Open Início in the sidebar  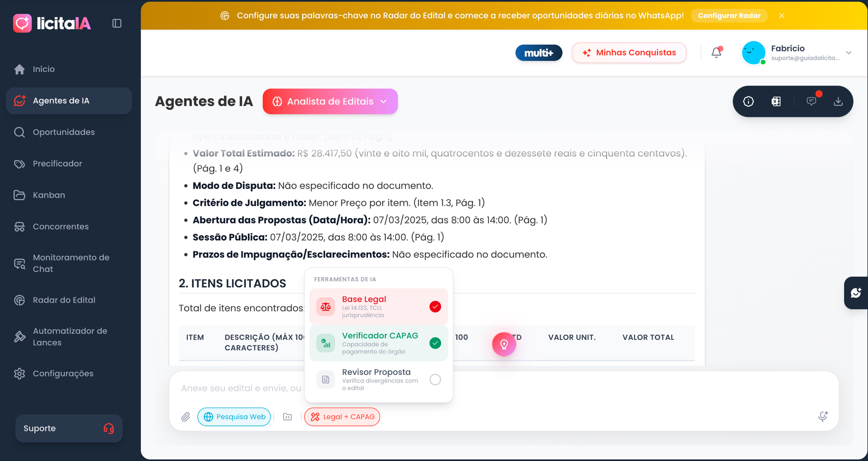point(69,69)
